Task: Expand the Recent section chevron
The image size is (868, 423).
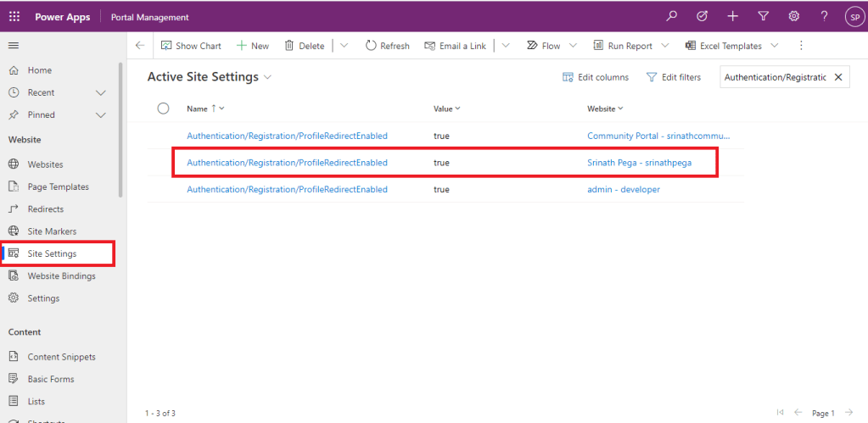Action: point(101,92)
